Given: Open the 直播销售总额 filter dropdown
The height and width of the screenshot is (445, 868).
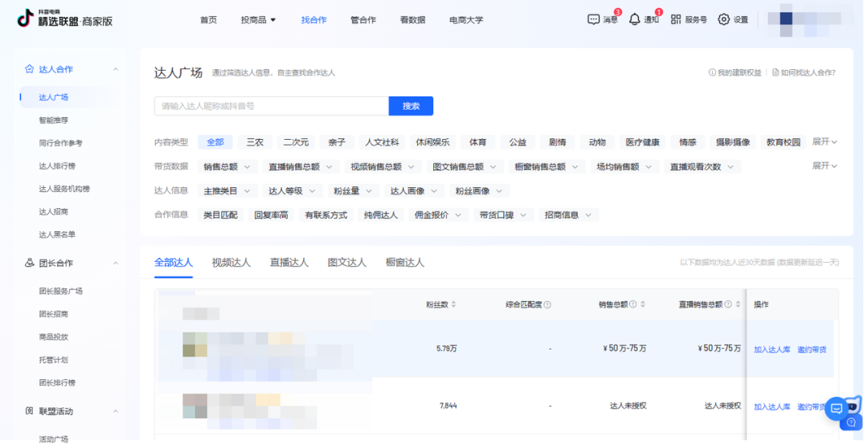Looking at the screenshot, I should coord(301,166).
